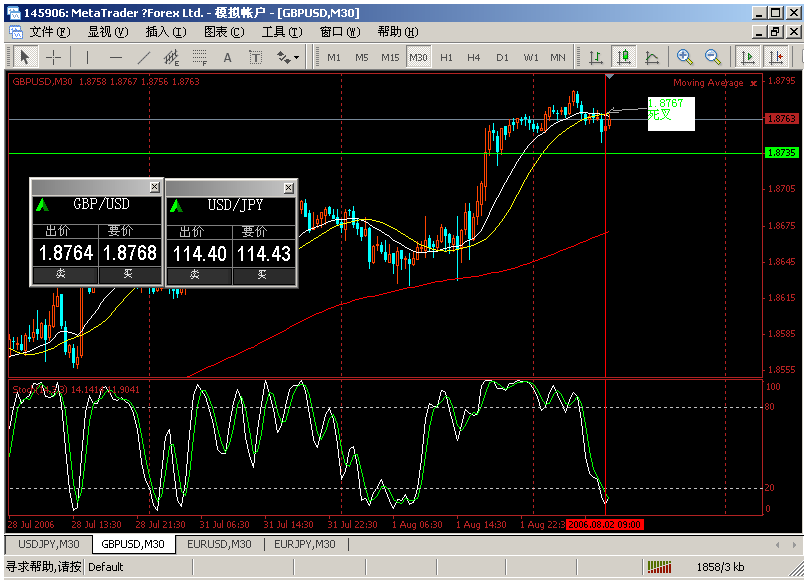Click 买 buy button for GBP/USD
This screenshot has height=580, width=808.
click(129, 275)
